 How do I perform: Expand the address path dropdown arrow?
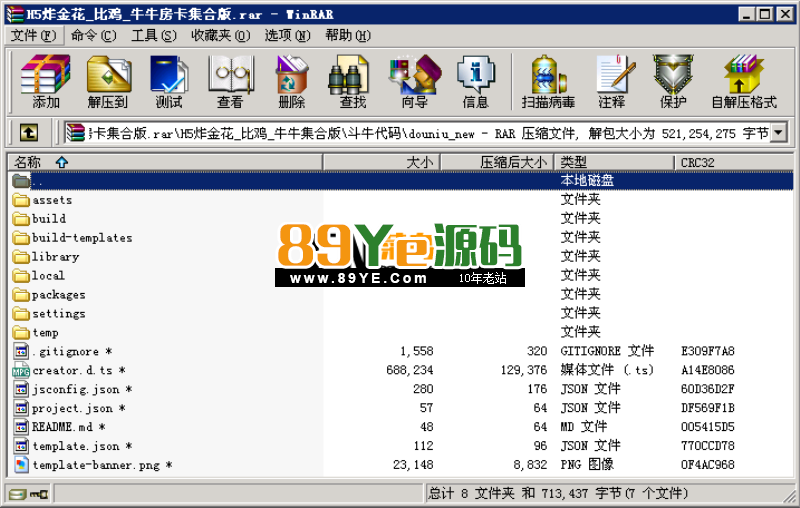click(x=778, y=132)
